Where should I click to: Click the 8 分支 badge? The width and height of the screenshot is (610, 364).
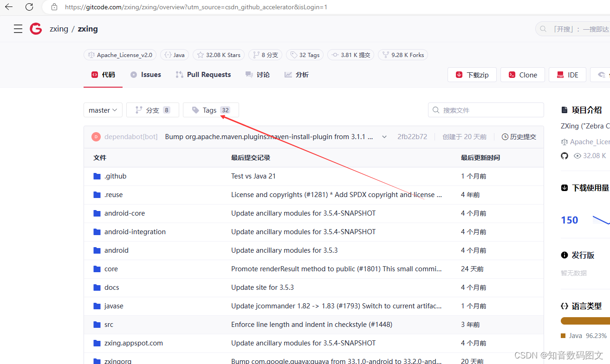click(x=265, y=55)
